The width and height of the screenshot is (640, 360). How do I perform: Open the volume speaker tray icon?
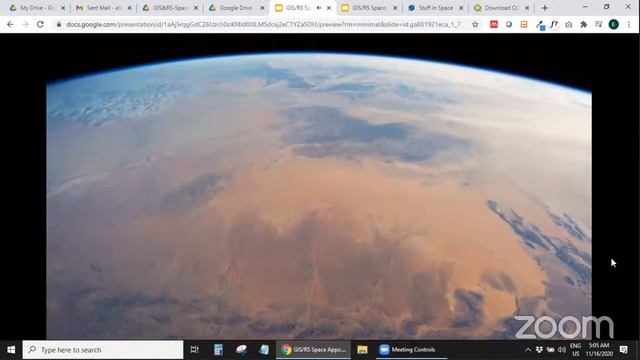point(562,350)
